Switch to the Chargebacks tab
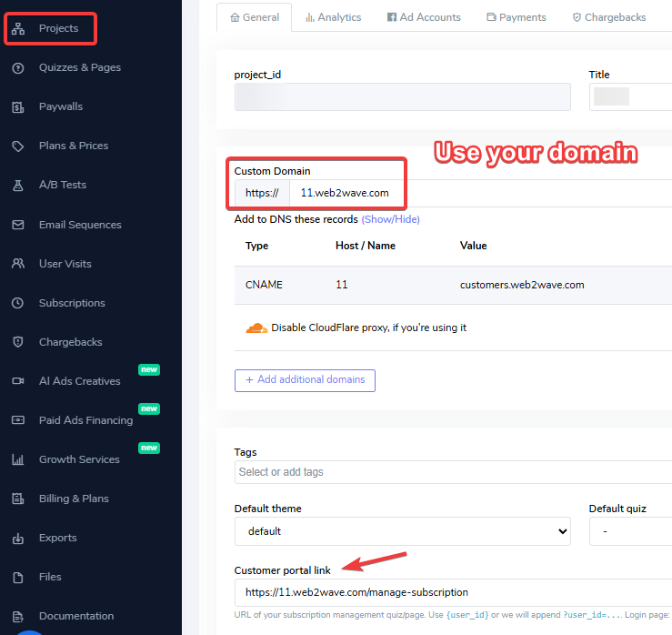Image resolution: width=672 pixels, height=635 pixels. point(609,17)
